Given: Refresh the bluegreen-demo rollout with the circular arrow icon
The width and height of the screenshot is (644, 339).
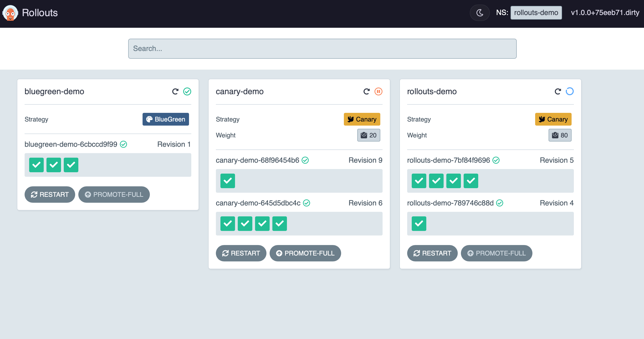Looking at the screenshot, I should point(175,91).
